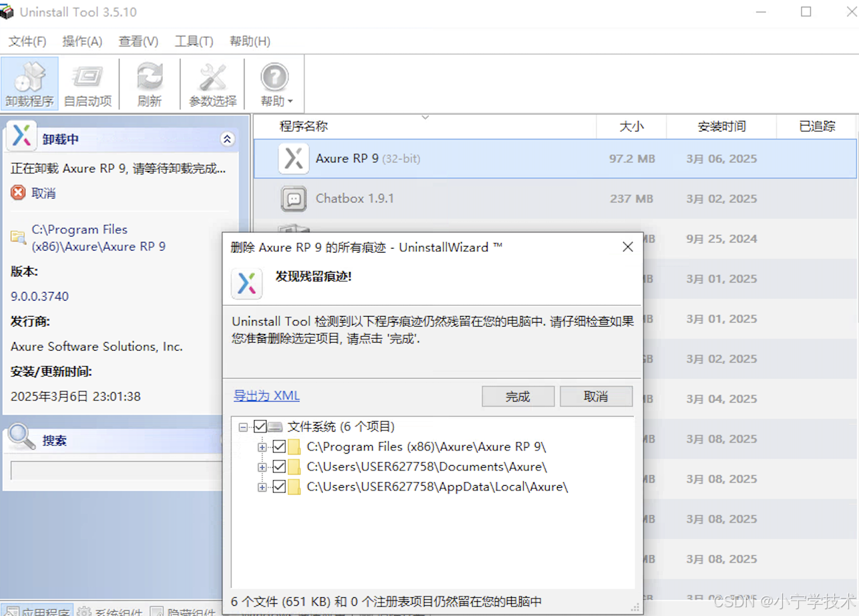
Task: Click the 取消 link in 卸载中 panel
Action: pyautogui.click(x=43, y=193)
